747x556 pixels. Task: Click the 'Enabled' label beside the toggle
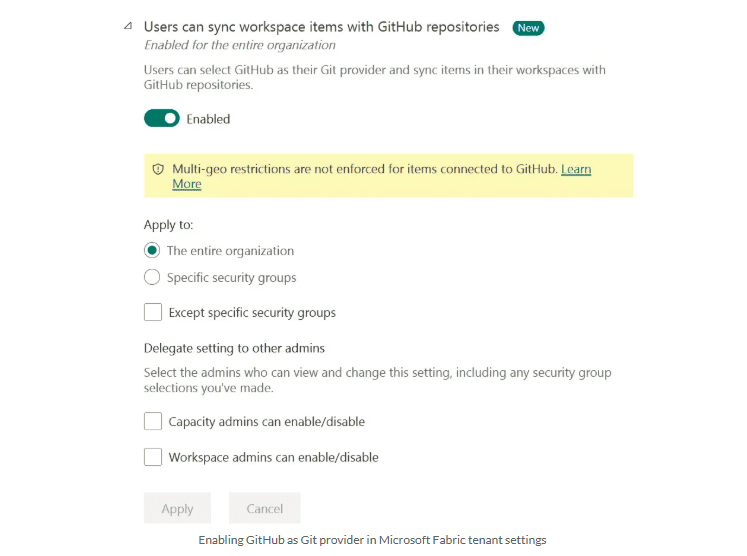[x=208, y=119]
